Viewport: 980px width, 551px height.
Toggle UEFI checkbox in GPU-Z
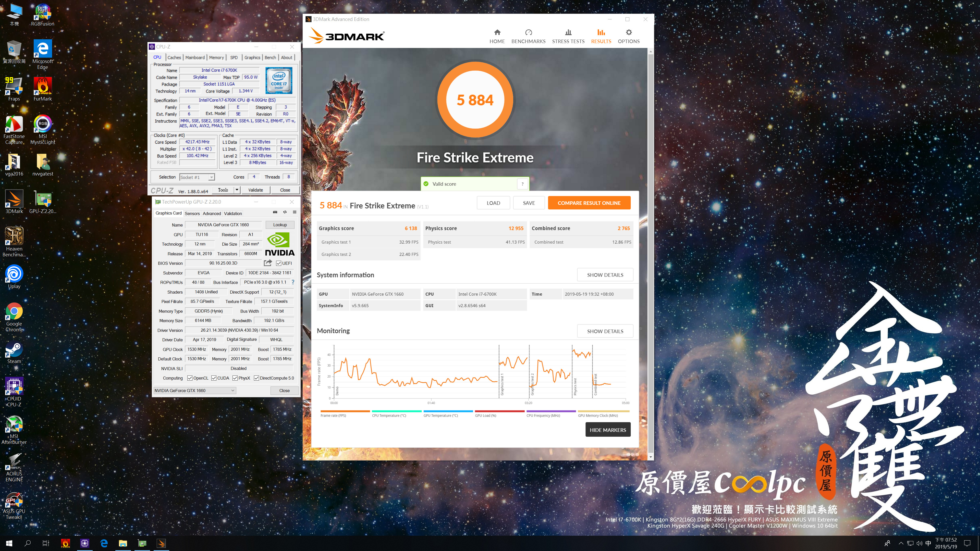click(x=278, y=263)
